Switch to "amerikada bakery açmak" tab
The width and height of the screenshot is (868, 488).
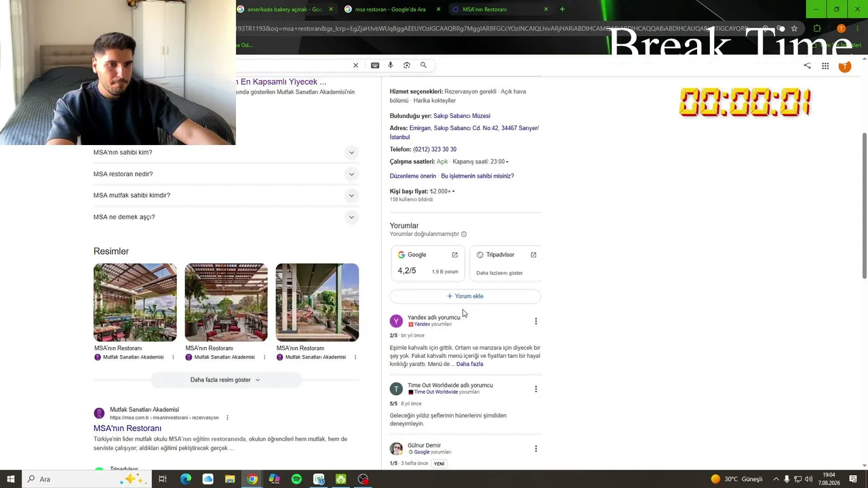click(285, 9)
